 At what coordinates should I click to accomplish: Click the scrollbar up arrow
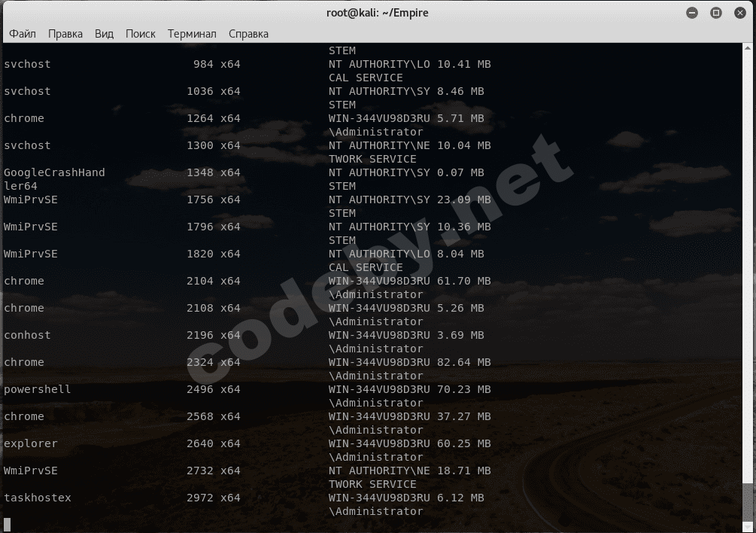click(747, 48)
